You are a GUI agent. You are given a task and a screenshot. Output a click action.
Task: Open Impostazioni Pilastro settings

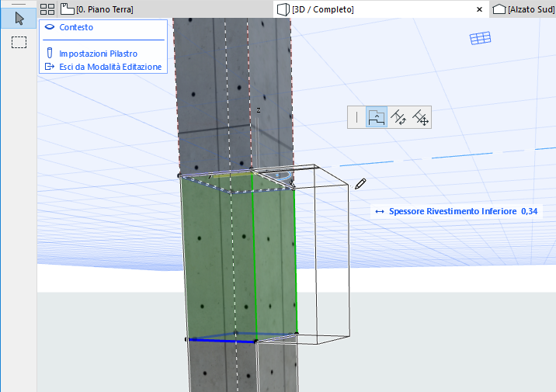click(98, 54)
